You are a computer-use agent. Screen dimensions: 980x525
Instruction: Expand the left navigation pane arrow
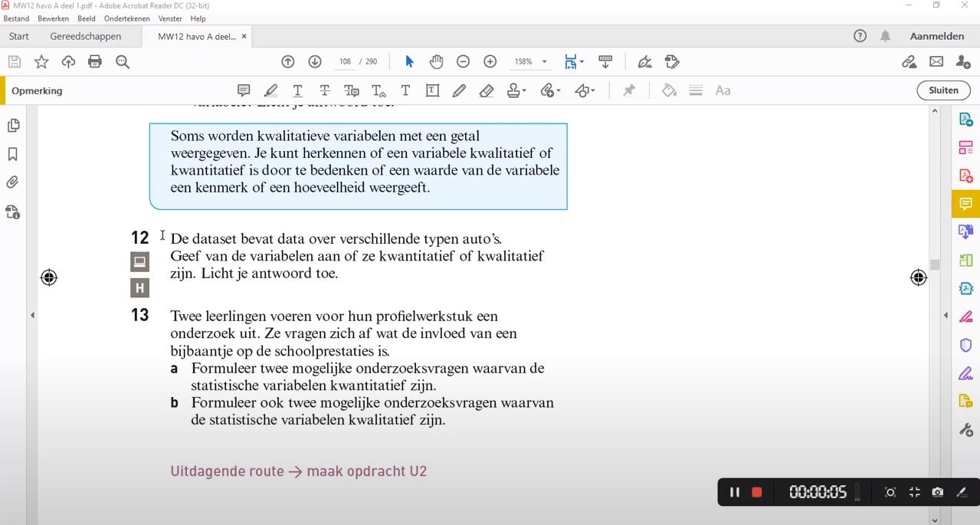(32, 315)
